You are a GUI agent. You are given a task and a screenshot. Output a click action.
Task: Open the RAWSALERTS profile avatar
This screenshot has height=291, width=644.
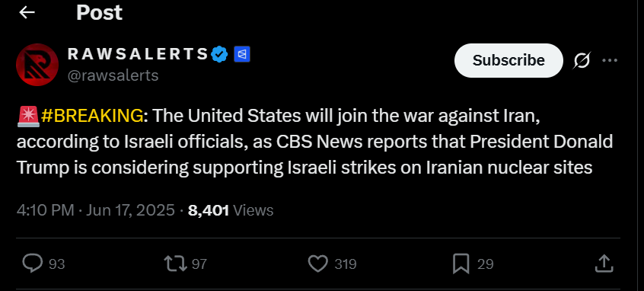tap(37, 65)
